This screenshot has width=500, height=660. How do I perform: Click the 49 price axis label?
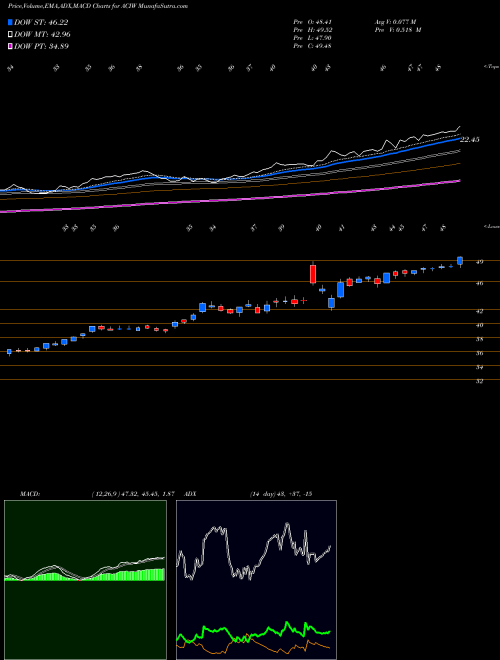(479, 262)
